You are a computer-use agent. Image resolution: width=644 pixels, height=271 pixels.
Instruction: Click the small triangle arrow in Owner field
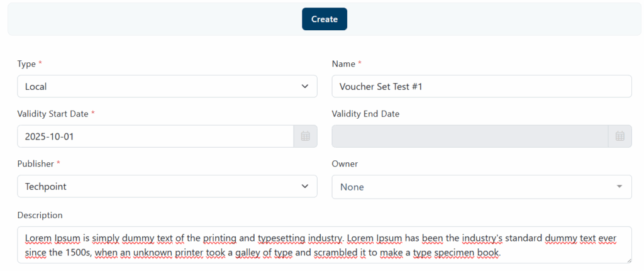tap(619, 186)
